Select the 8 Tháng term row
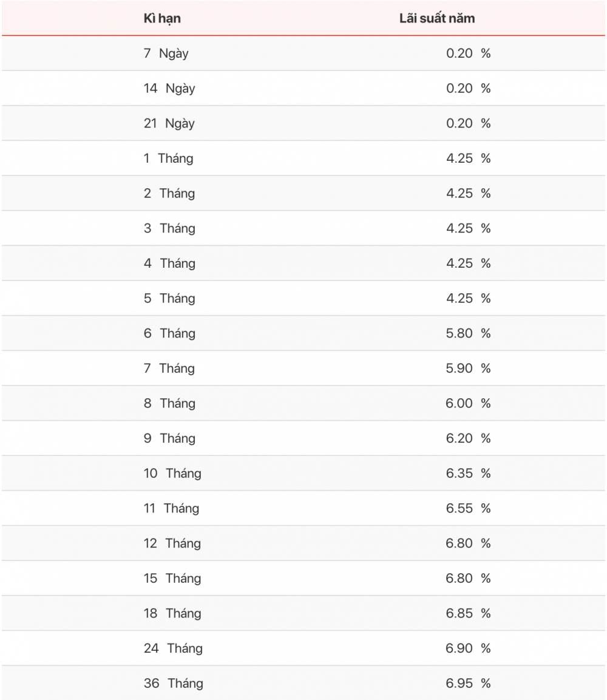The width and height of the screenshot is (607, 700). 303,403
